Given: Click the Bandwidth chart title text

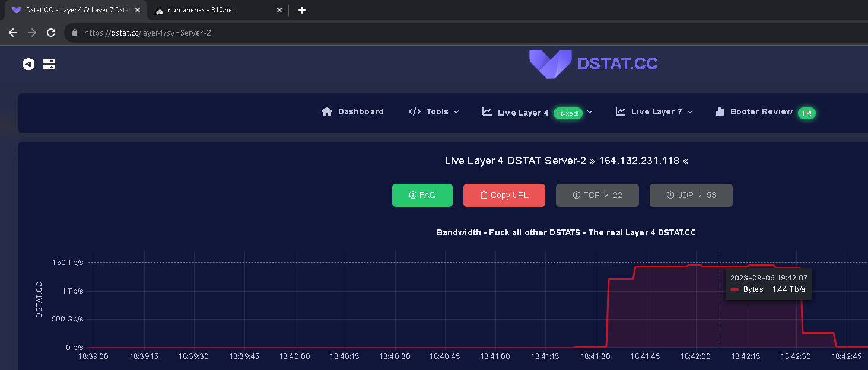Looking at the screenshot, I should pyautogui.click(x=566, y=232).
